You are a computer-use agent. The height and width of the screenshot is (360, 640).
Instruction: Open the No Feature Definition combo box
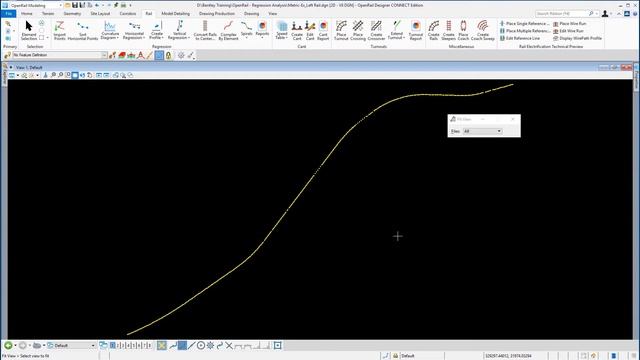click(x=60, y=55)
